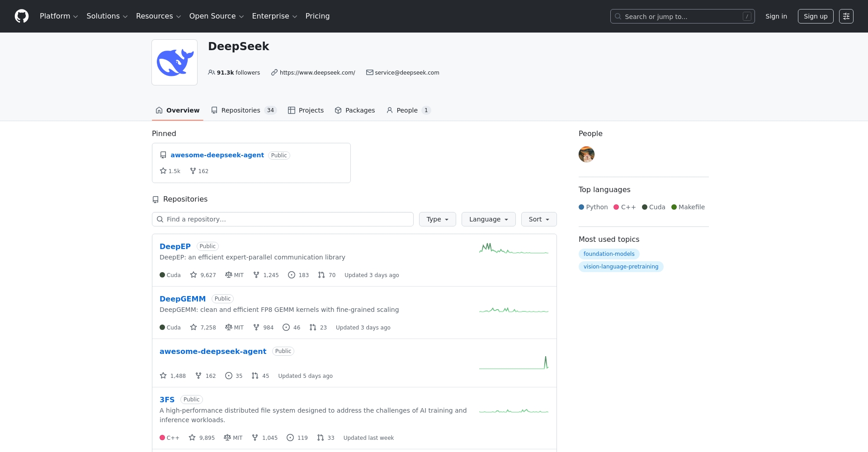Open the 3FS repository link
The width and height of the screenshot is (868, 452).
[x=167, y=400]
